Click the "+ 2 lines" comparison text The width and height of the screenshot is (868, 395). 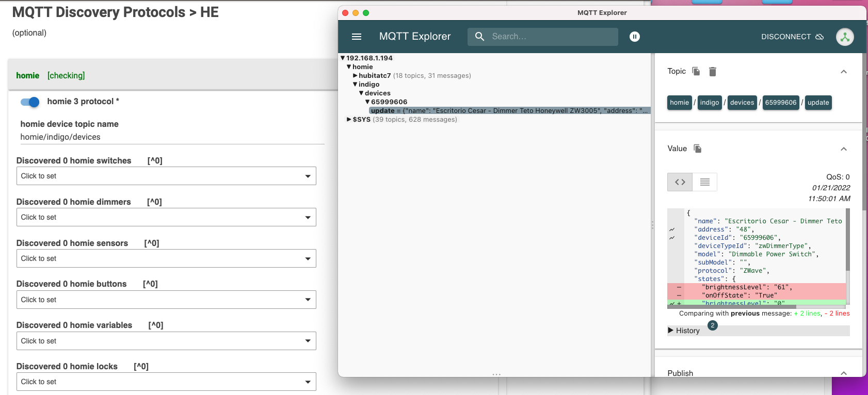coord(807,314)
